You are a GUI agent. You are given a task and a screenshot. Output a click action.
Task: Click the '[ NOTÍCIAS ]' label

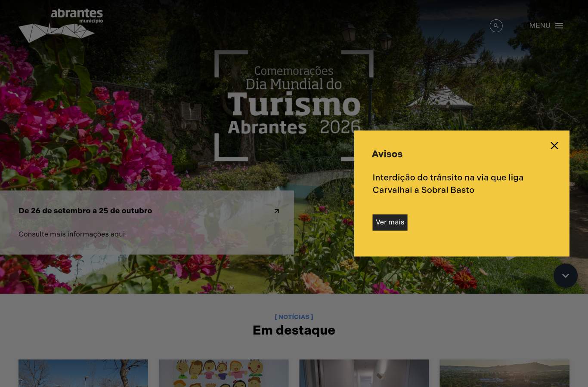pos(294,317)
